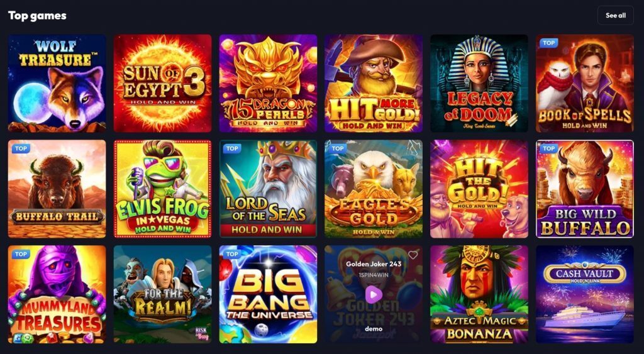Click the TOP badge on Big Bang The Universe

pyautogui.click(x=232, y=254)
